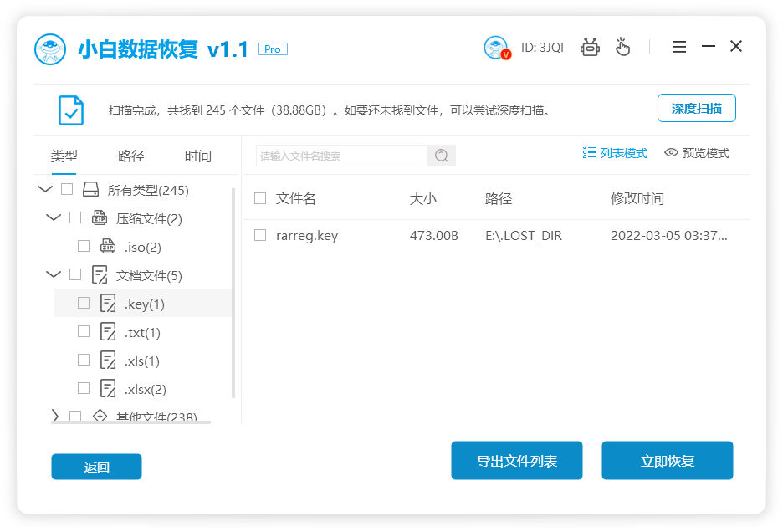
Task: Click the user avatar with V badge
Action: coord(495,47)
